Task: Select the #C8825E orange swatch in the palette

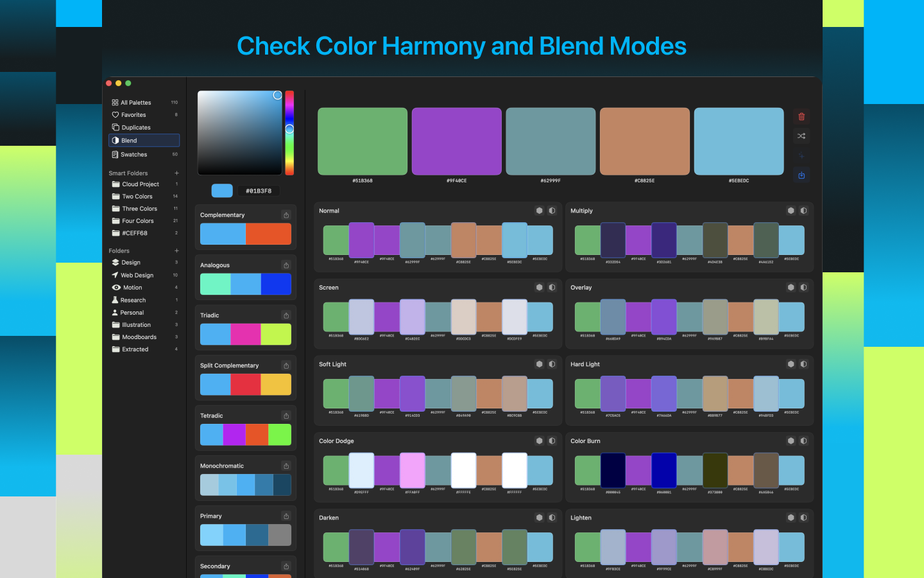Action: 644,141
